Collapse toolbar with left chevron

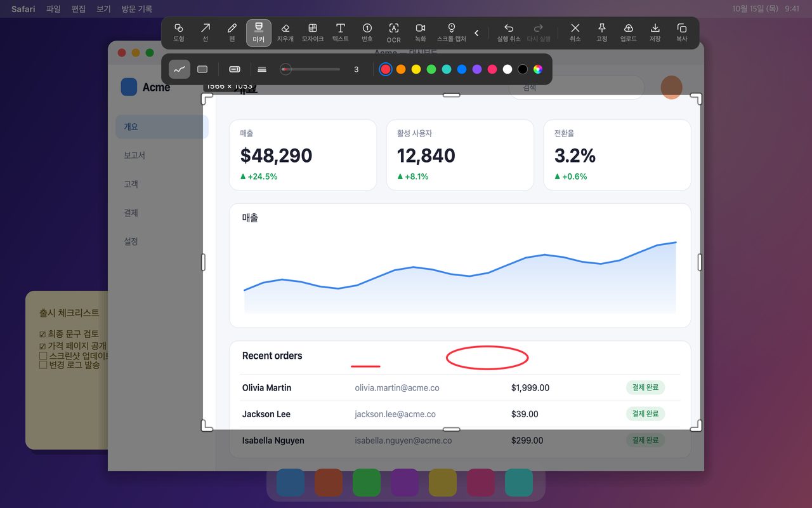pos(477,33)
